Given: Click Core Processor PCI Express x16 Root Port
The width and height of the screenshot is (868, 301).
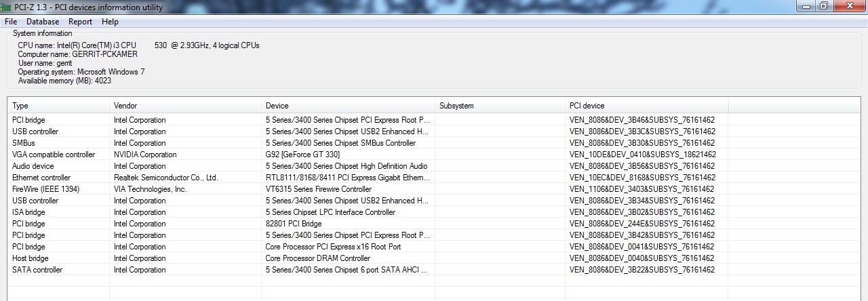Looking at the screenshot, I should (333, 247).
